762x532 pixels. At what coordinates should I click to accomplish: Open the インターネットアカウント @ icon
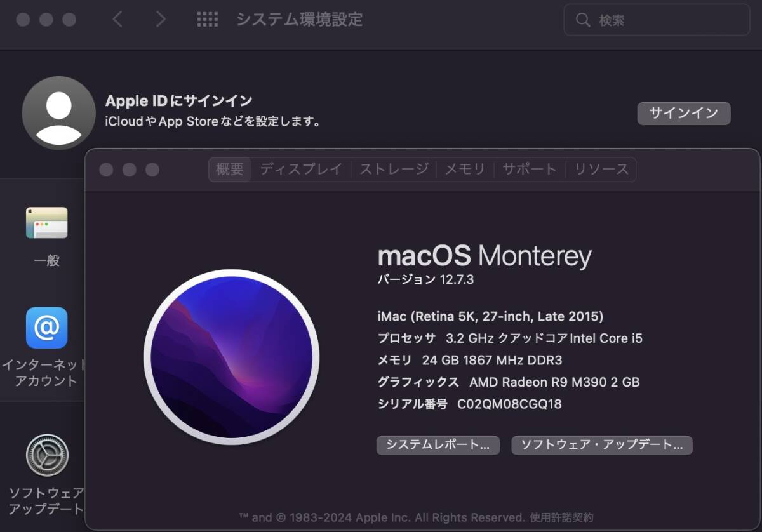(x=46, y=328)
